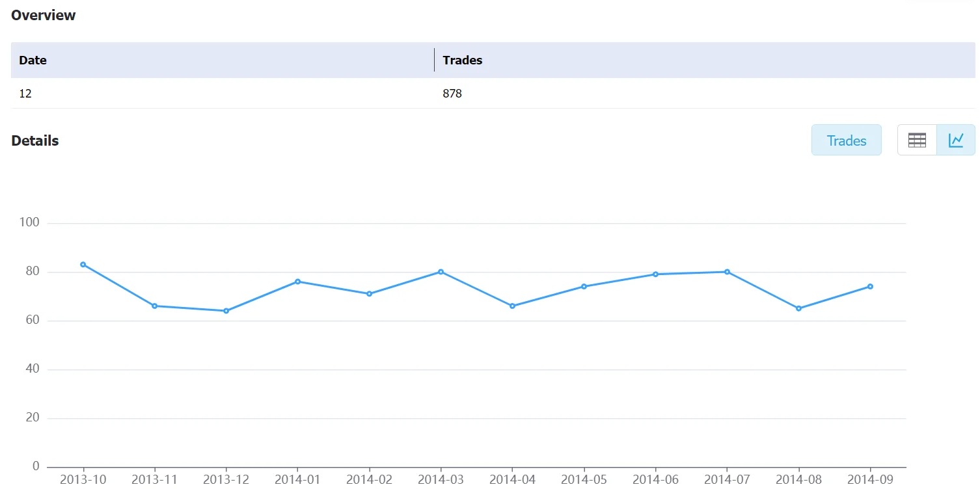Click the 2014-01 x-axis label

(x=298, y=479)
